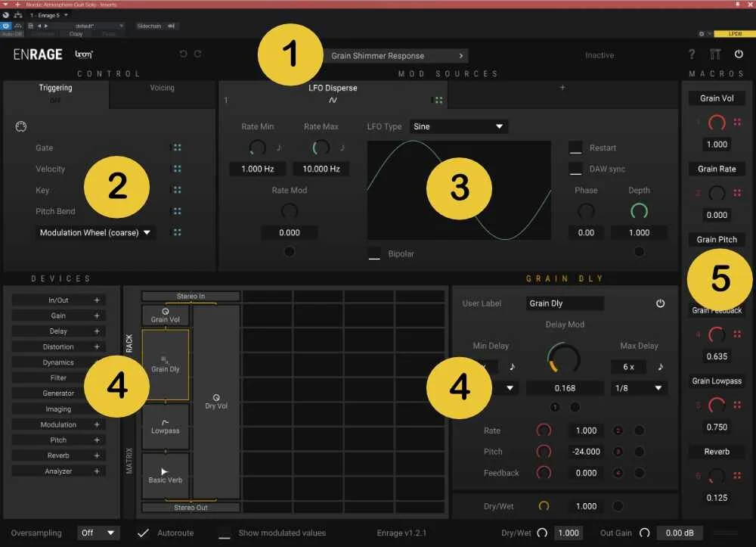
Task: Click the Grain Feedback macro red assign dots
Action: click(x=737, y=334)
